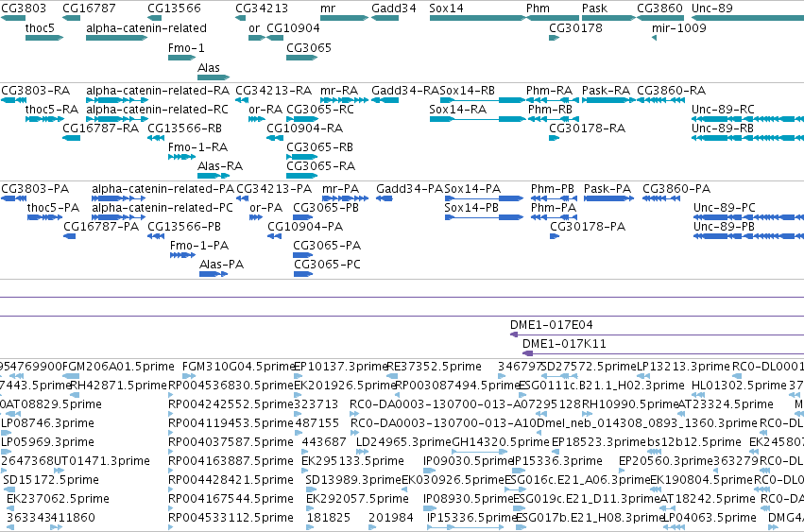The height and width of the screenshot is (532, 804).
Task: Click the CG16787 gene feature
Action: coord(71,18)
